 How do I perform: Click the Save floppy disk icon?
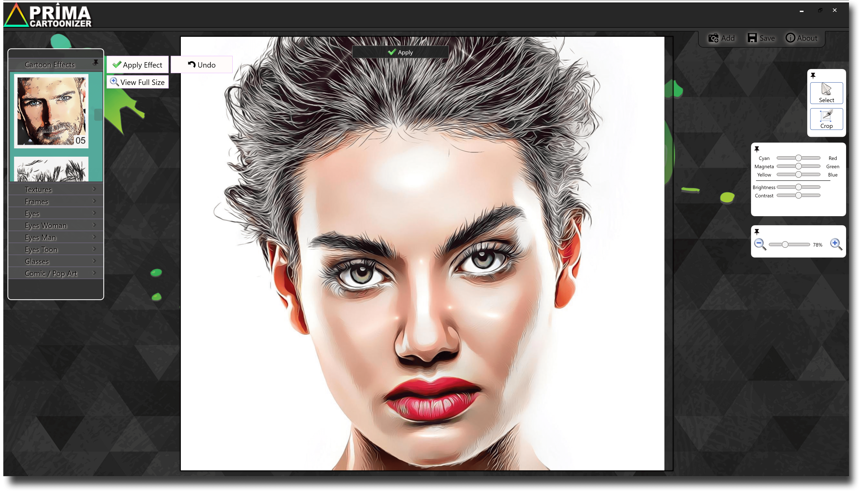pyautogui.click(x=752, y=38)
